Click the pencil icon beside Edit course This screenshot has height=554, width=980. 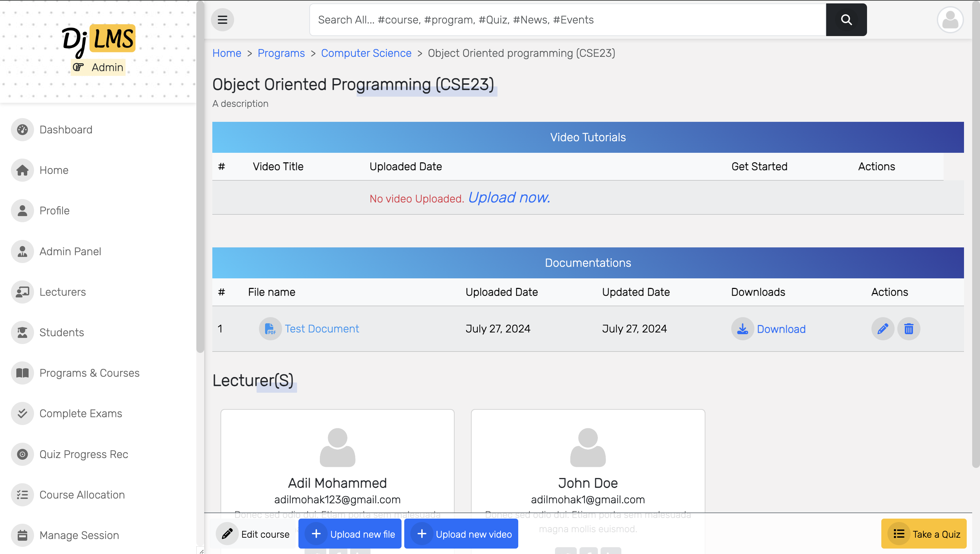227,534
